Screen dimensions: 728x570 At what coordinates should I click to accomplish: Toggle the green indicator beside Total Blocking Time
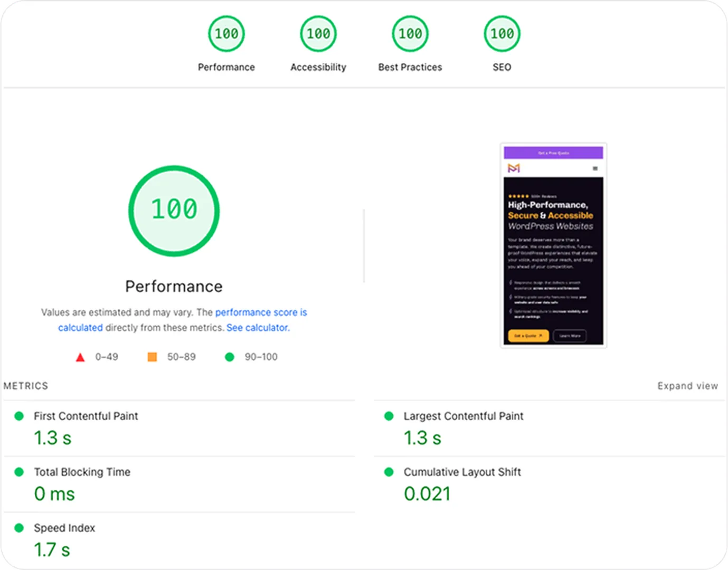[20, 472]
